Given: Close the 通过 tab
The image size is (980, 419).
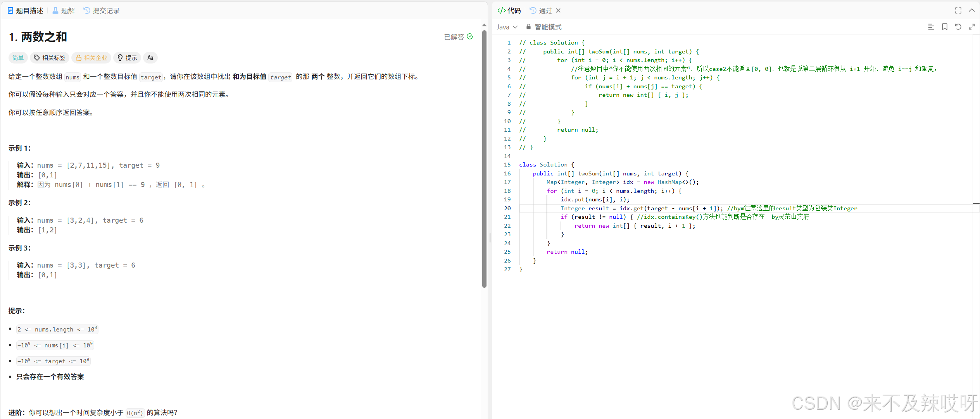Looking at the screenshot, I should (x=558, y=10).
